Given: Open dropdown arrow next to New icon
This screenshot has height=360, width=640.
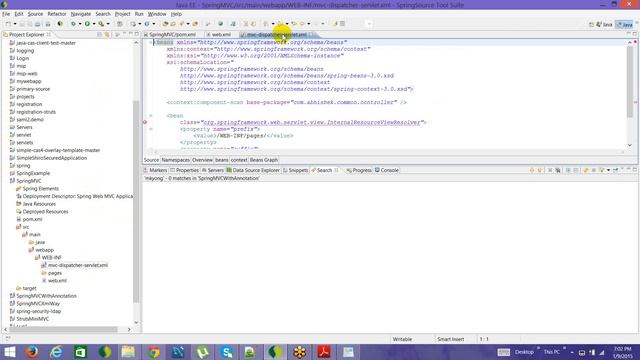Looking at the screenshot, I should [15, 24].
